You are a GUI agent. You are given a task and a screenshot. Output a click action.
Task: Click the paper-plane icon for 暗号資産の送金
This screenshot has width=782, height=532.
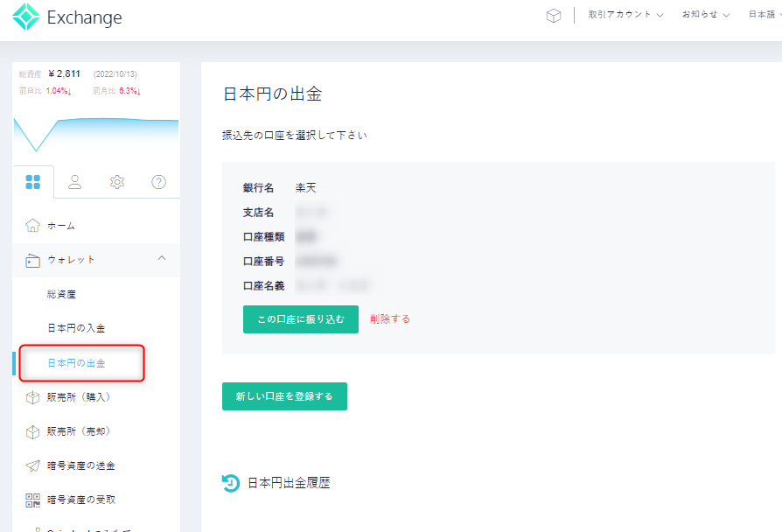(33, 465)
